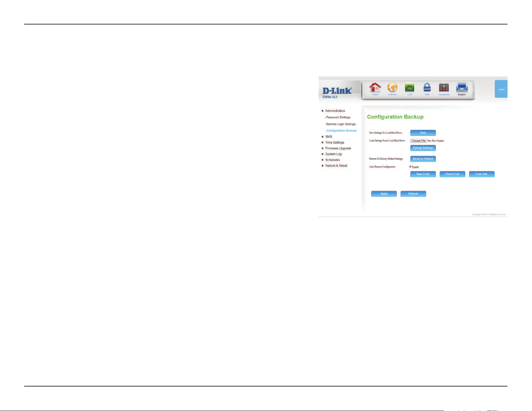This screenshot has height=411, width=532.
Task: Select Administration in the sidebar
Action: point(335,111)
